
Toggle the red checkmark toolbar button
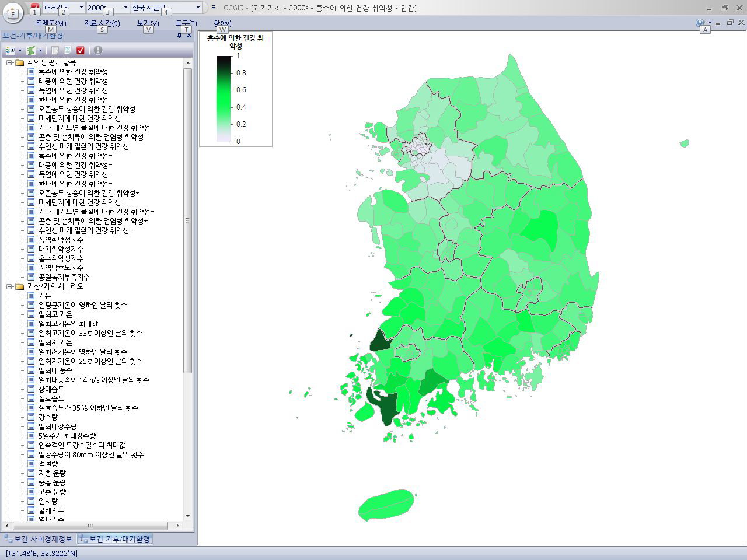point(81,50)
